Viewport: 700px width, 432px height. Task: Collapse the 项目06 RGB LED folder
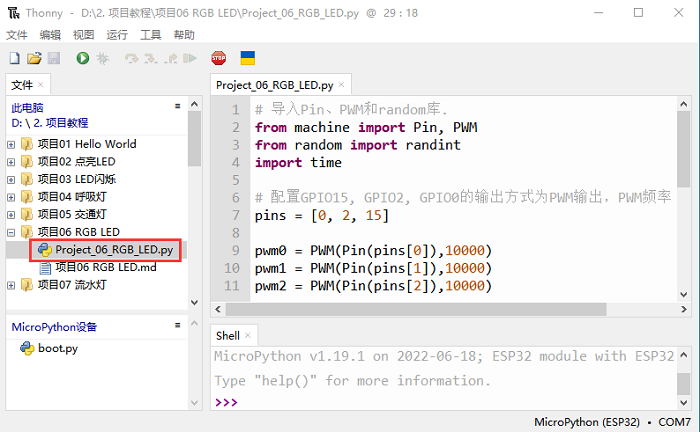pyautogui.click(x=11, y=232)
